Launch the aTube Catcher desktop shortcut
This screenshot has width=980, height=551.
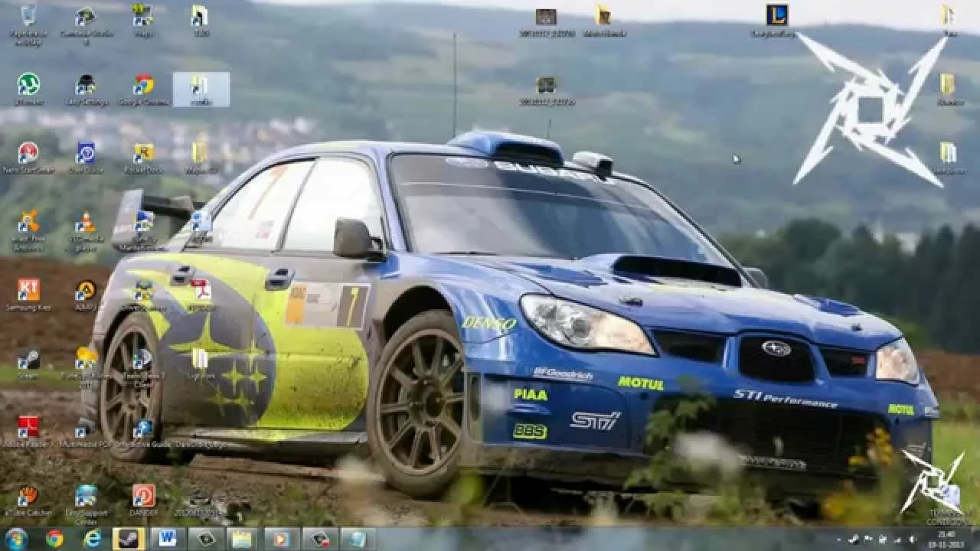[x=28, y=501]
